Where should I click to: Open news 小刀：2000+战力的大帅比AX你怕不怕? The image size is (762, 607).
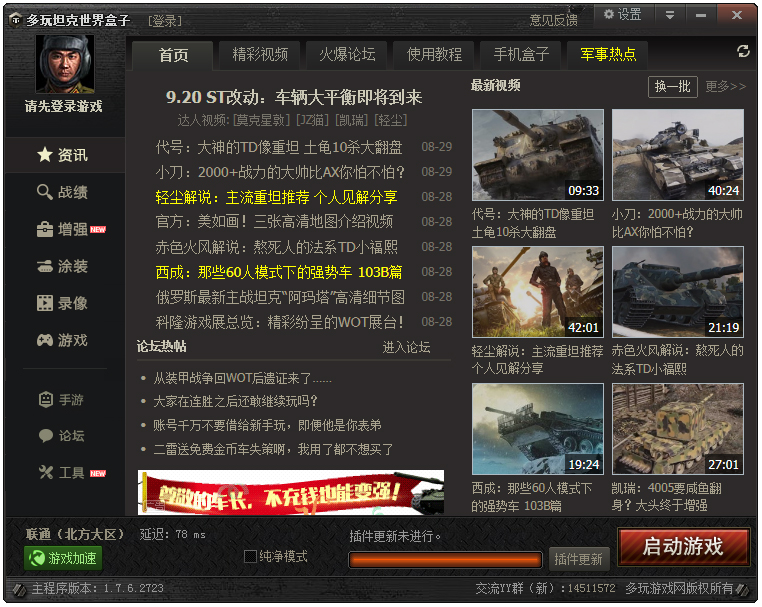280,172
